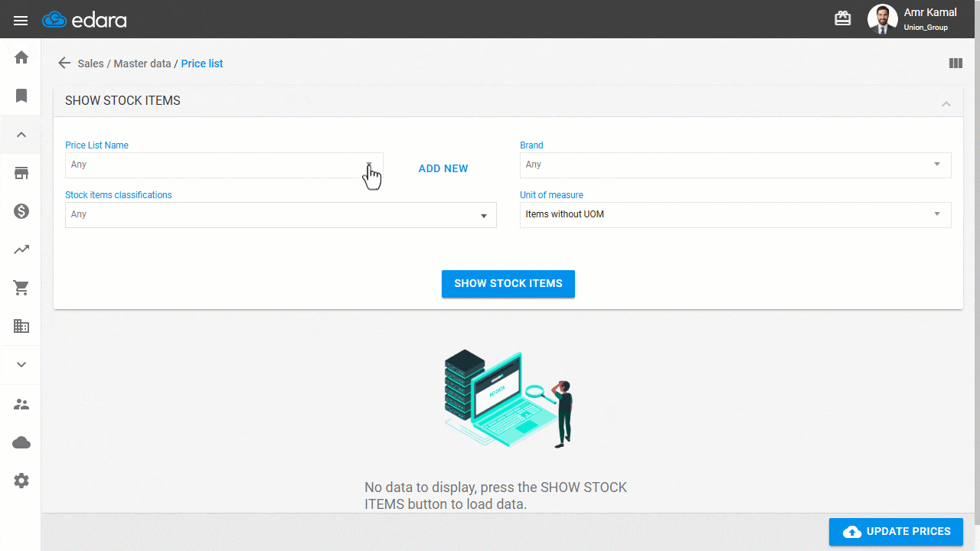Click the SHOW STOCK ITEMS panel title
980x551 pixels.
click(122, 101)
